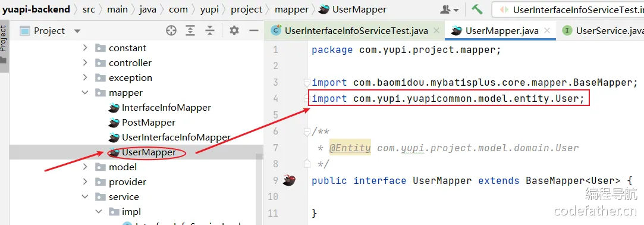644x225 pixels.
Task: Expand the controller folder
Action: click(85, 62)
